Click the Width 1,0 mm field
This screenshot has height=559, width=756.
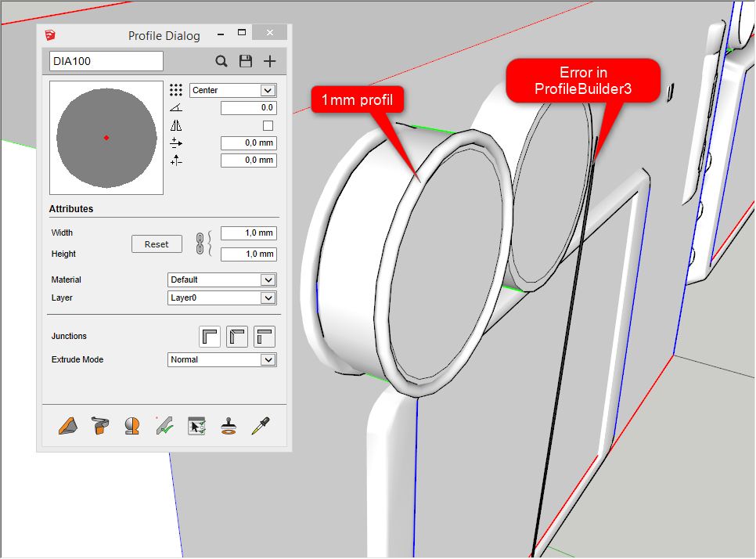(249, 233)
